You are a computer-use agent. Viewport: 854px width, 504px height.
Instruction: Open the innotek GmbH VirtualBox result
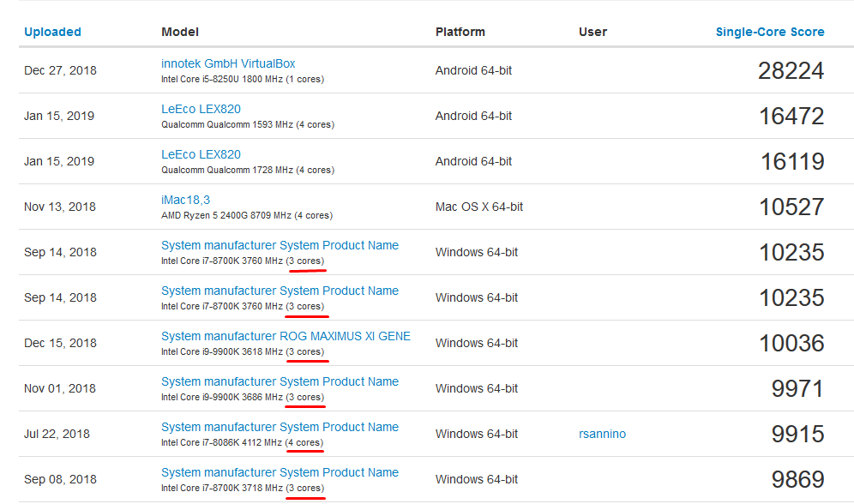[x=228, y=63]
